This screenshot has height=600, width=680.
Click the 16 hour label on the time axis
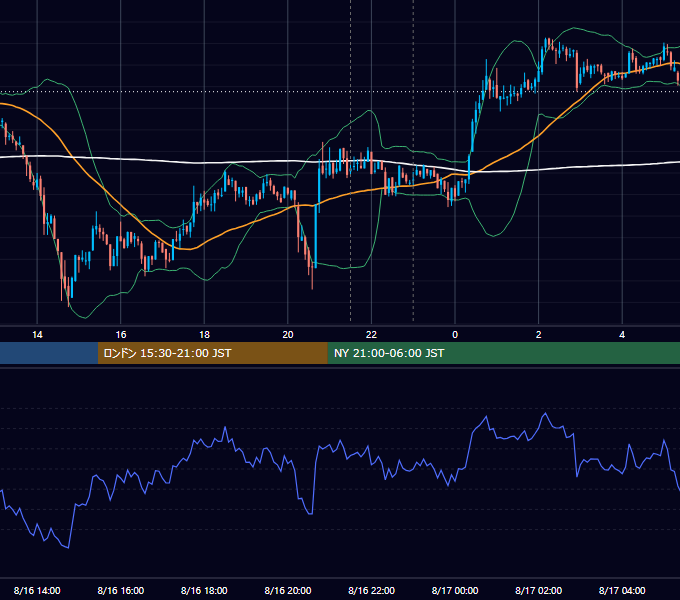tap(121, 335)
